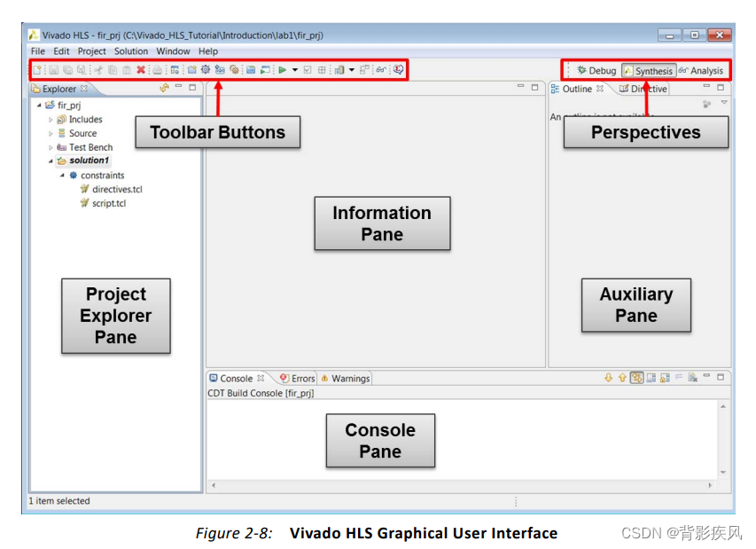756x549 pixels.
Task: Select the Directive tab
Action: click(643, 89)
